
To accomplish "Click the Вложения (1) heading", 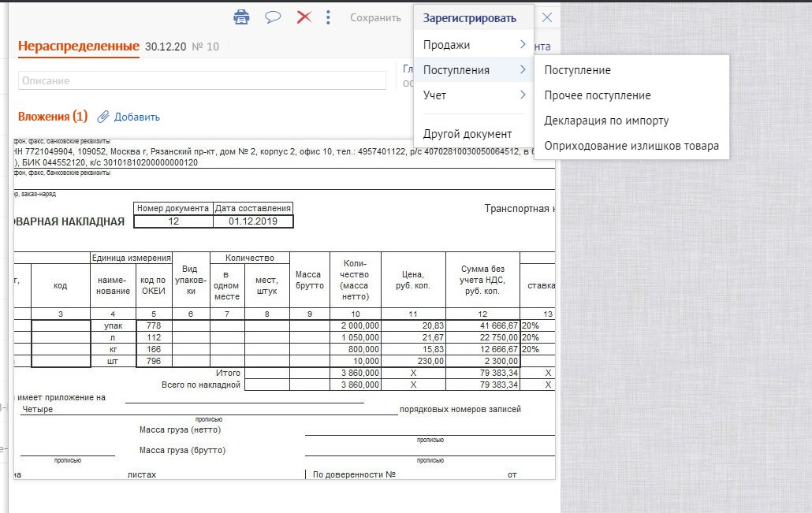I will coord(53,117).
